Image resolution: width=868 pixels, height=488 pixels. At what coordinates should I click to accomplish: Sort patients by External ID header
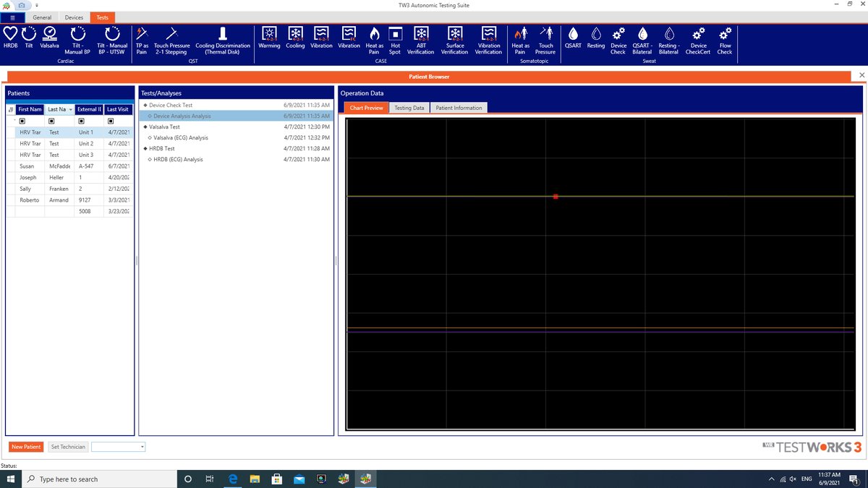89,109
